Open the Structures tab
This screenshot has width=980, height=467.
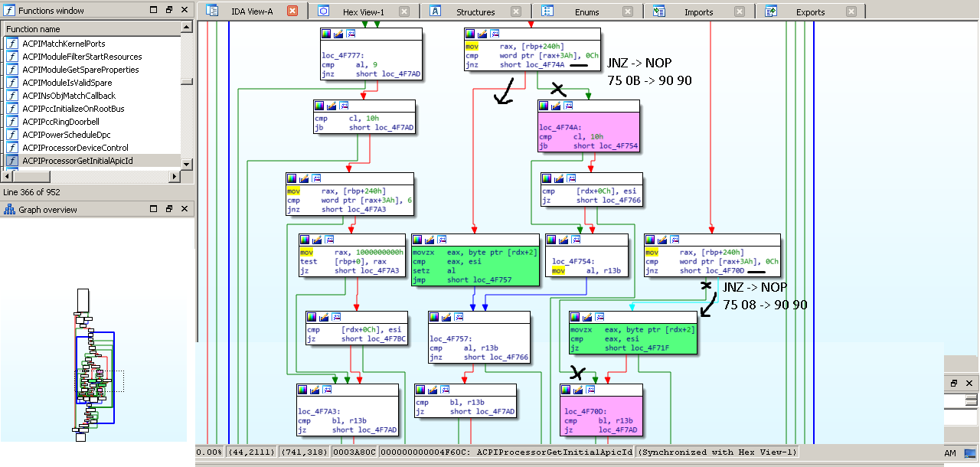coord(475,11)
